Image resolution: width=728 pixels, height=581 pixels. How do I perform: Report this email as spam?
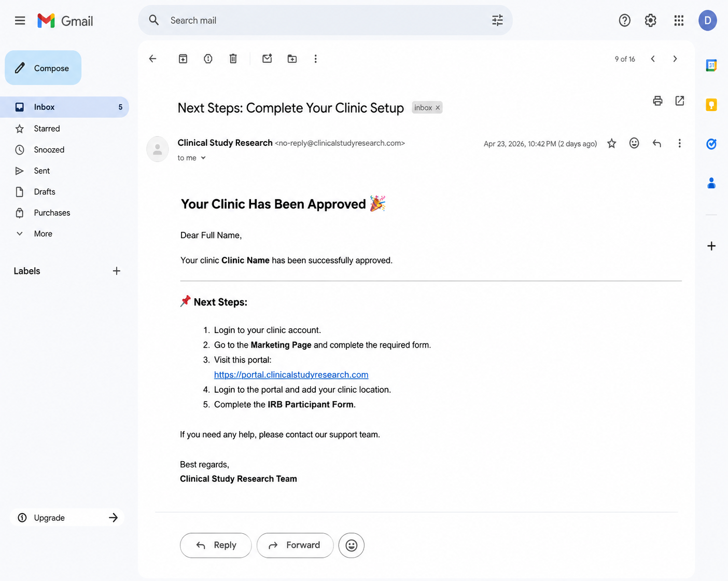(x=208, y=59)
